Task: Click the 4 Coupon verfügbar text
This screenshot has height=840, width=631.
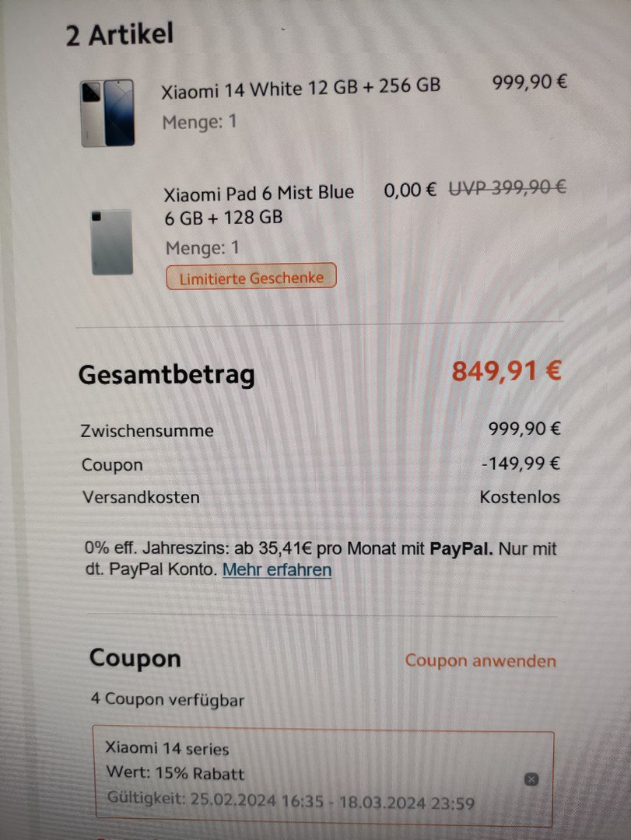Action: point(167,700)
